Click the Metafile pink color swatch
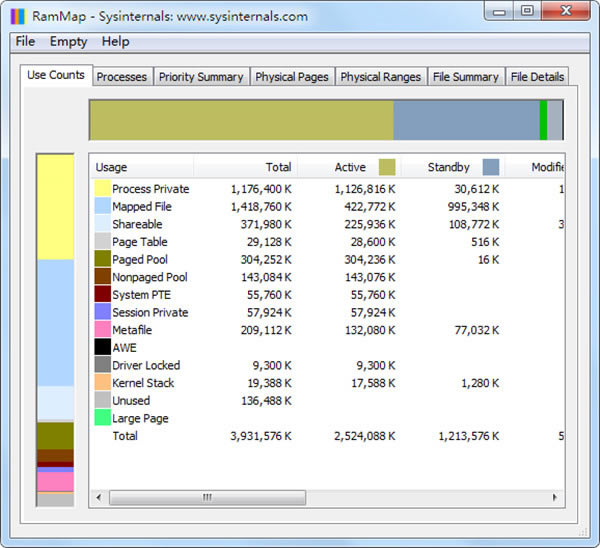This screenshot has width=600, height=548. [x=102, y=330]
